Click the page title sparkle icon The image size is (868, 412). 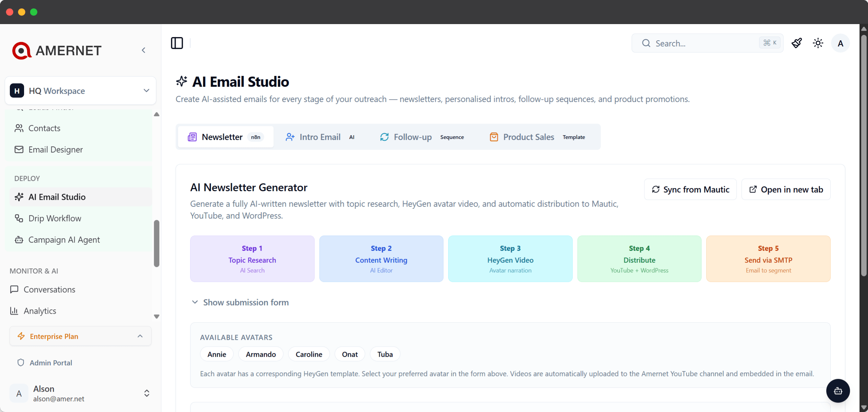coord(182,81)
